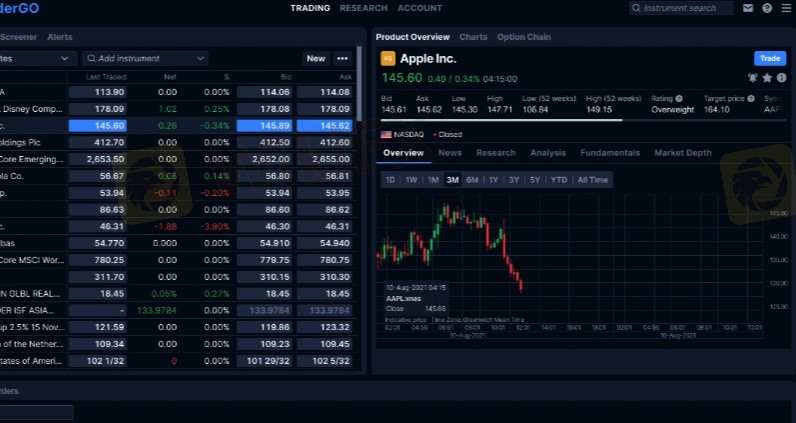The width and height of the screenshot is (796, 423).
Task: Click the Rating info icon
Action: pos(679,99)
